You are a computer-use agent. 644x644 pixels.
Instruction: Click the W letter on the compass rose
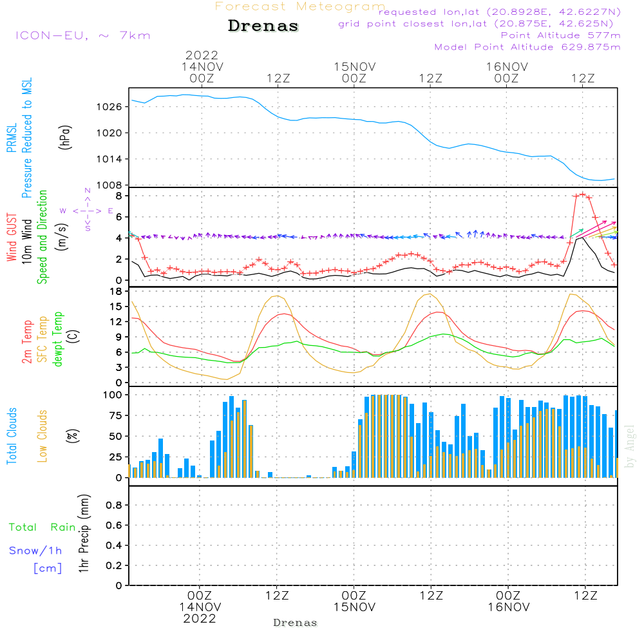(63, 211)
